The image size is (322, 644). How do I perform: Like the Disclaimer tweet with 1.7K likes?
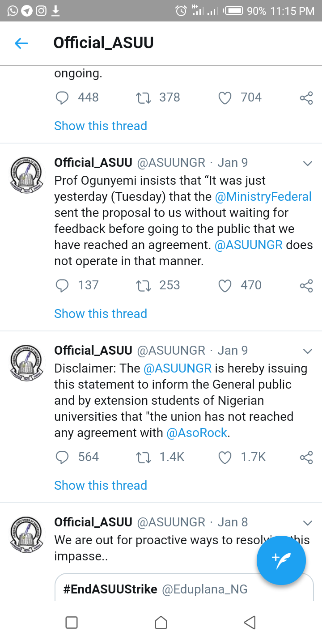coord(225,457)
